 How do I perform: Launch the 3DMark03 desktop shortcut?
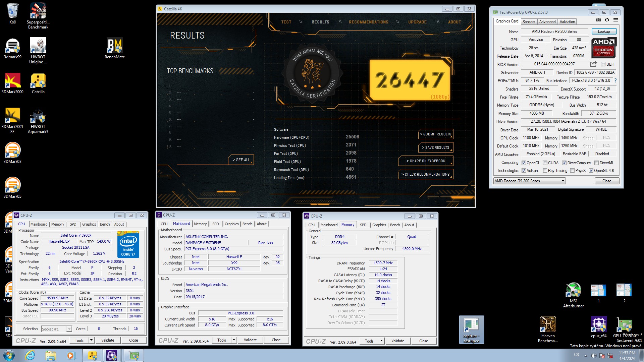(x=12, y=153)
